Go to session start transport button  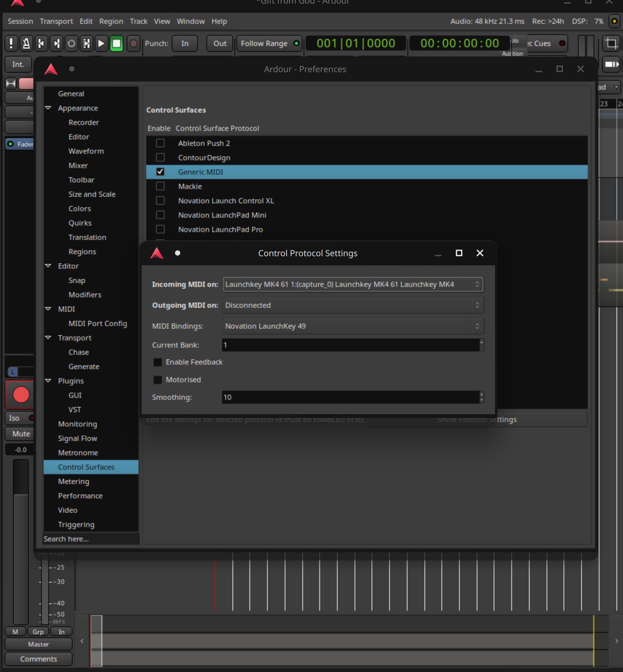pos(41,43)
